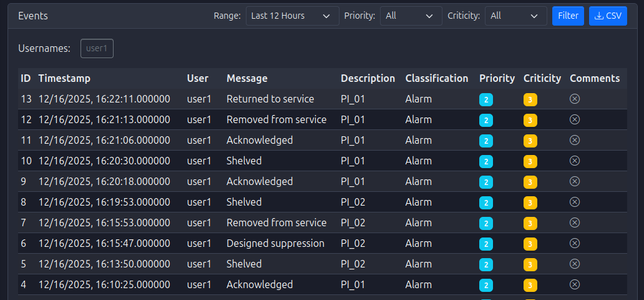Image resolution: width=644 pixels, height=300 pixels.
Task: Click 'Removed from service' in row ID 7
Action: (276, 222)
